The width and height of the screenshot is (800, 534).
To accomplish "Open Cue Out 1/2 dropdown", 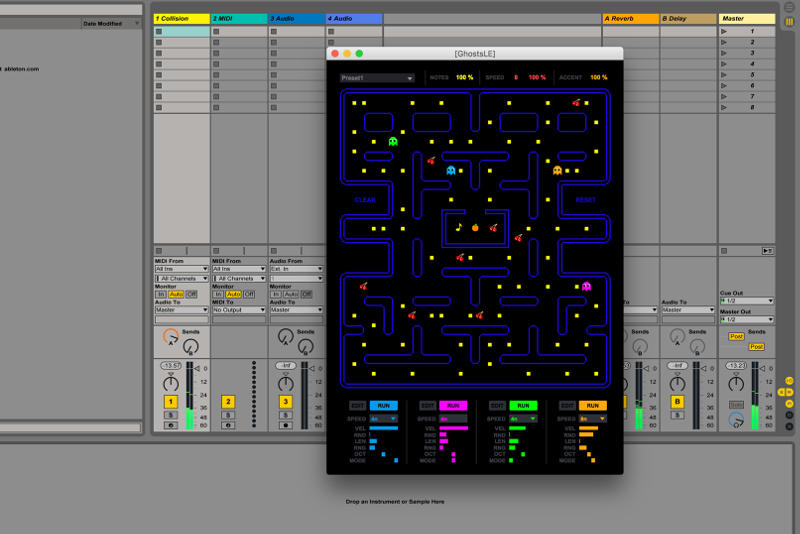I will [746, 301].
